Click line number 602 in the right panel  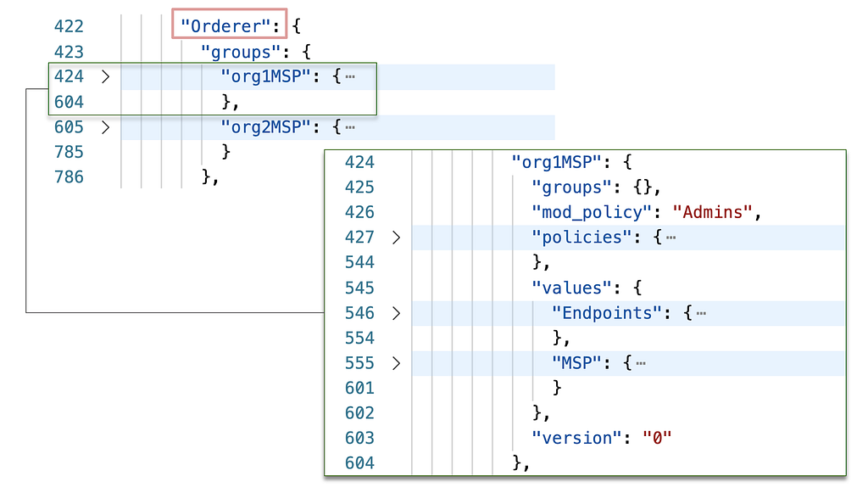359,413
